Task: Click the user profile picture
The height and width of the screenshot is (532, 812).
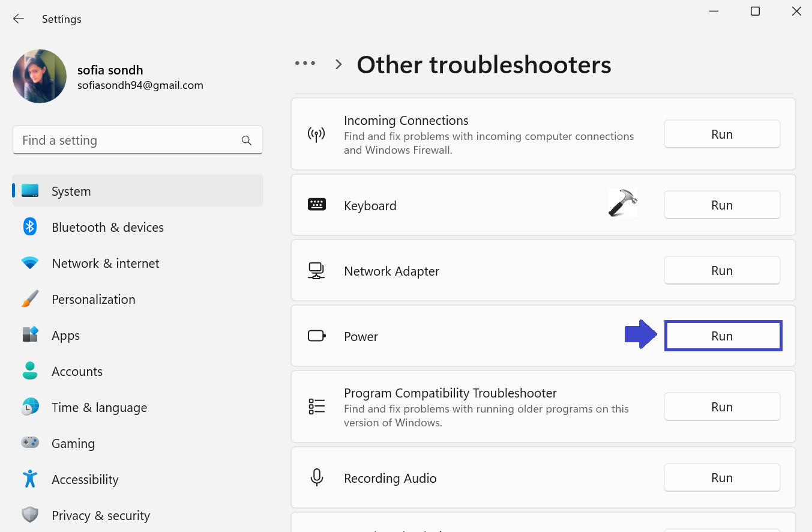Action: point(40,76)
